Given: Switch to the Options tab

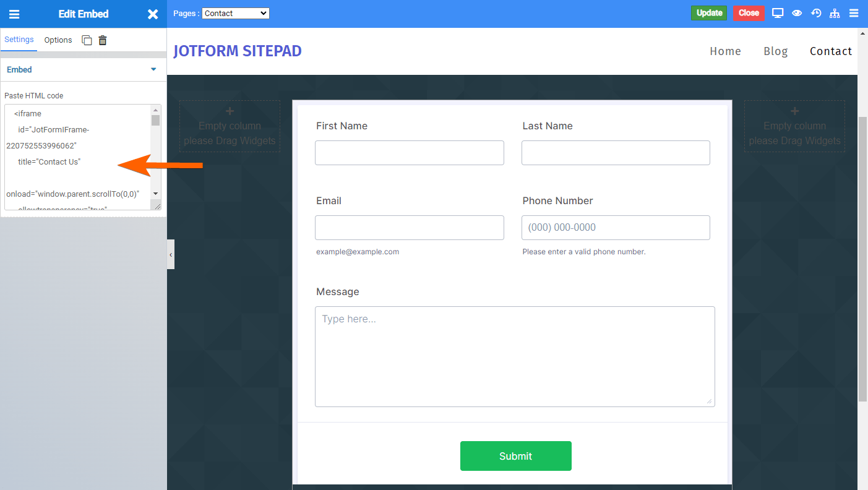Looking at the screenshot, I should coord(58,40).
